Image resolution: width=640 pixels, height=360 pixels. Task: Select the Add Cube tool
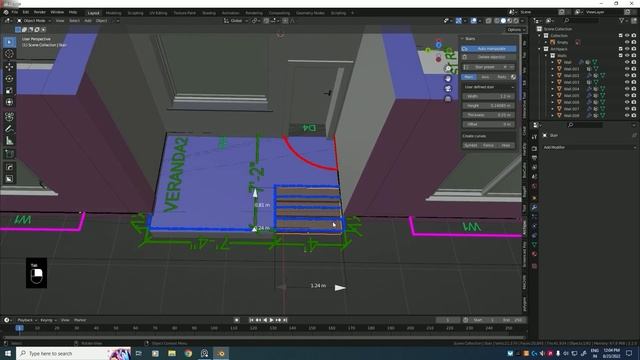point(9,154)
